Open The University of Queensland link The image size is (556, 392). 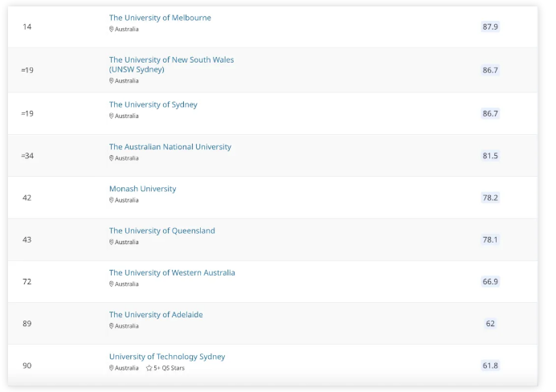point(162,231)
